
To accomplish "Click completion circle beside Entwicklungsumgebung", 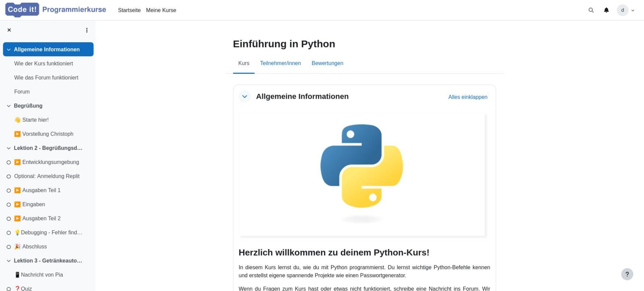I will pyautogui.click(x=8, y=163).
